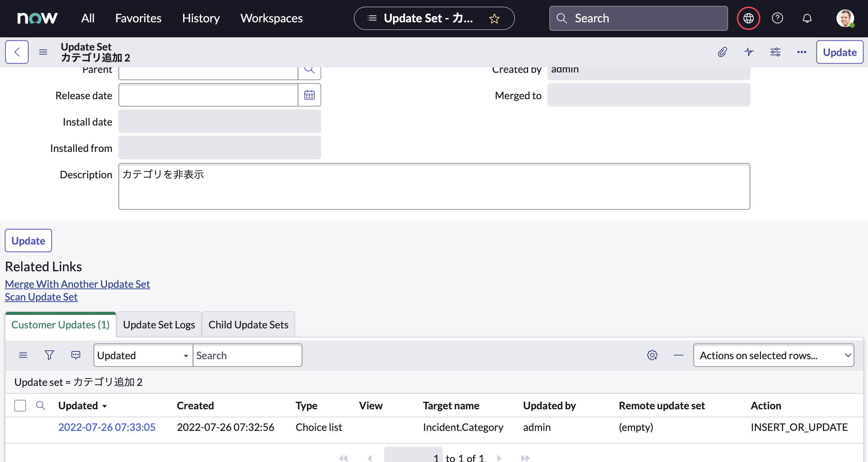
Task: Open the 2022-07-26 07:33:05 record link
Action: click(107, 427)
